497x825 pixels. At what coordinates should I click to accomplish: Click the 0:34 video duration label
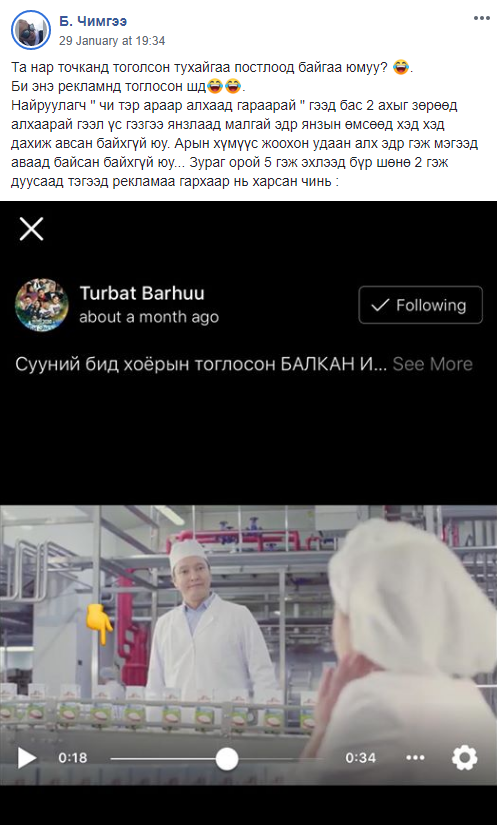point(360,758)
